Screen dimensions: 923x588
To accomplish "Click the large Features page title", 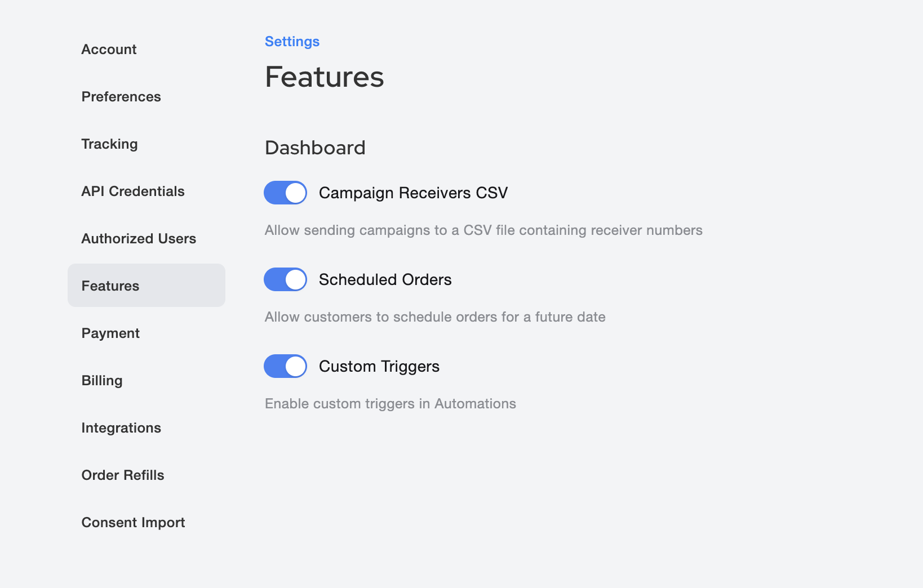I will pos(324,77).
